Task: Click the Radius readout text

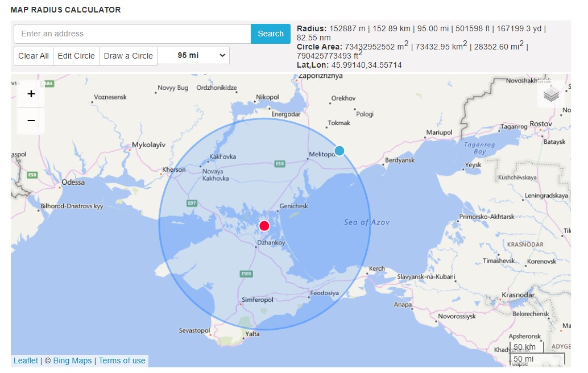Action: click(421, 33)
